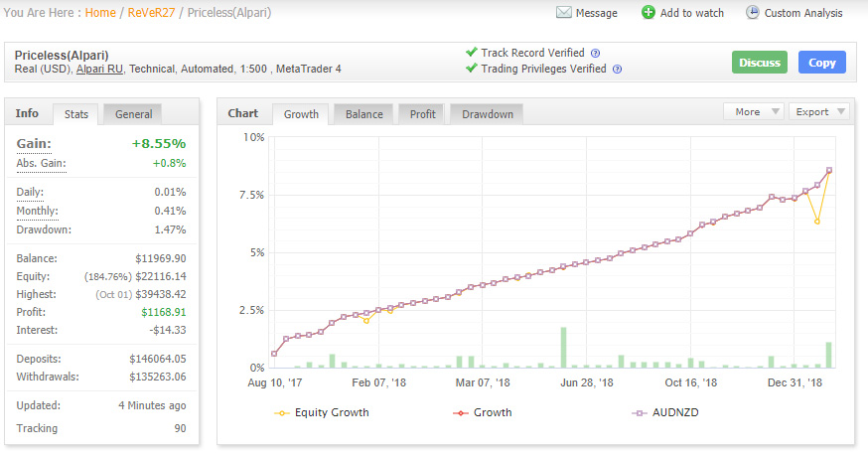
Task: Open the Home breadcrumb link
Action: (x=100, y=13)
